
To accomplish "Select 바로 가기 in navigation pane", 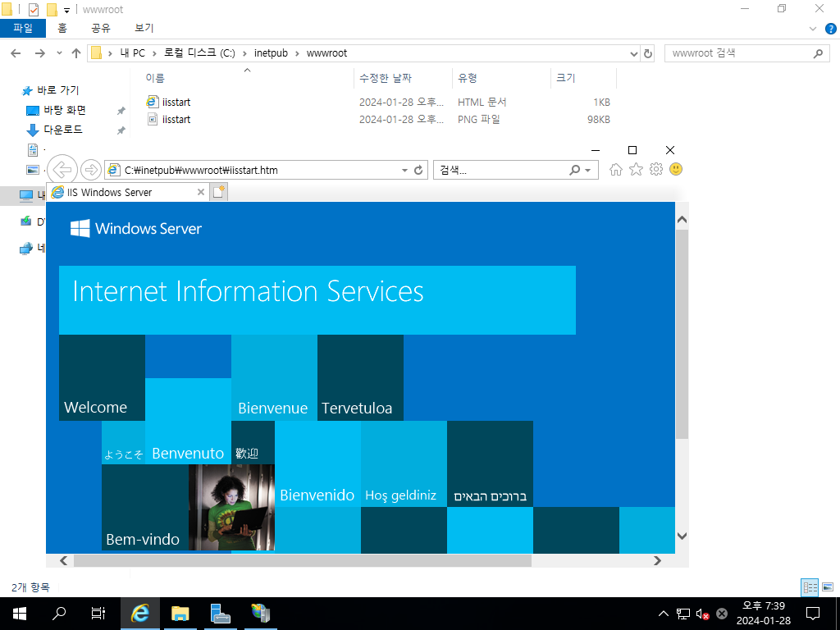I will pyautogui.click(x=58, y=90).
